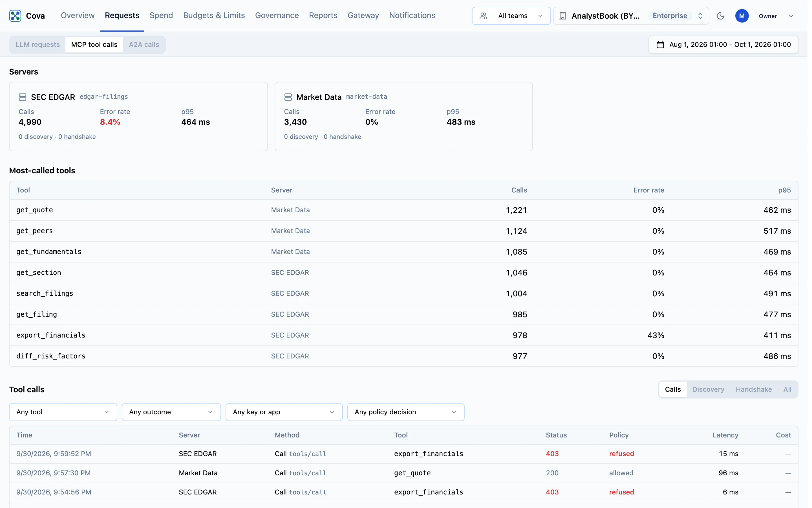
Task: Open the 9:54:56 PM tool call row
Action: (x=404, y=492)
